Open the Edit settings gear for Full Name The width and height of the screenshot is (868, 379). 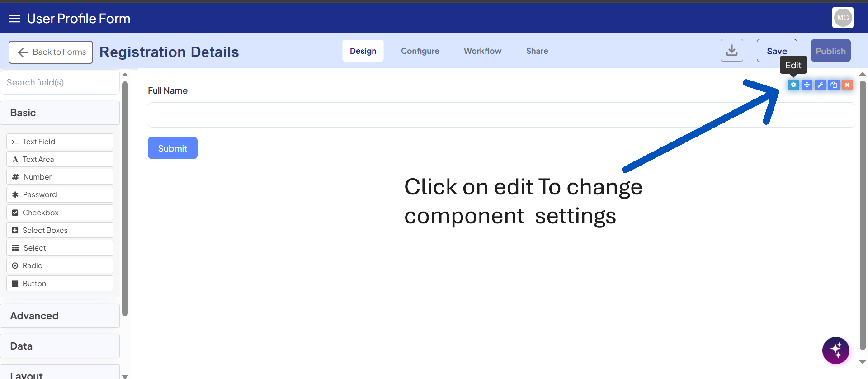(793, 85)
